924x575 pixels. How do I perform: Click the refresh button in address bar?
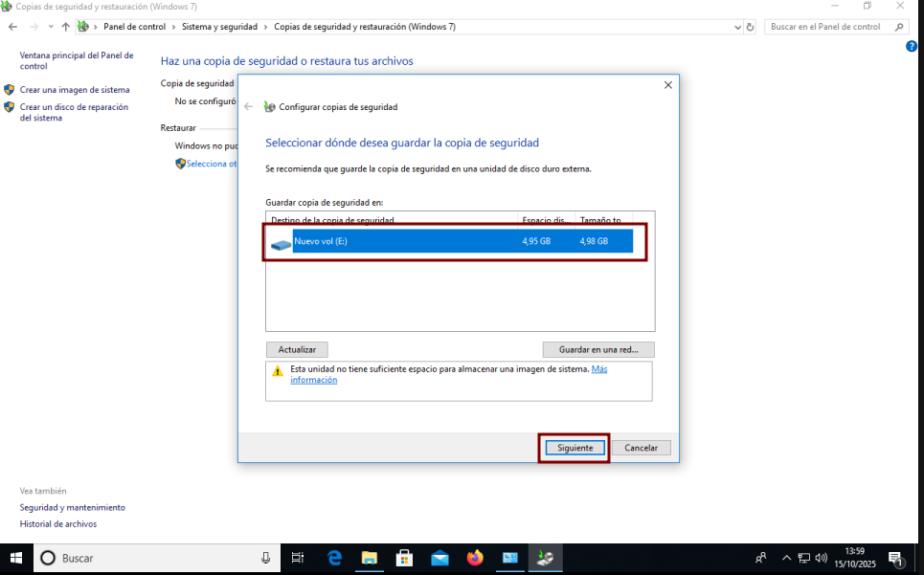coord(750,27)
